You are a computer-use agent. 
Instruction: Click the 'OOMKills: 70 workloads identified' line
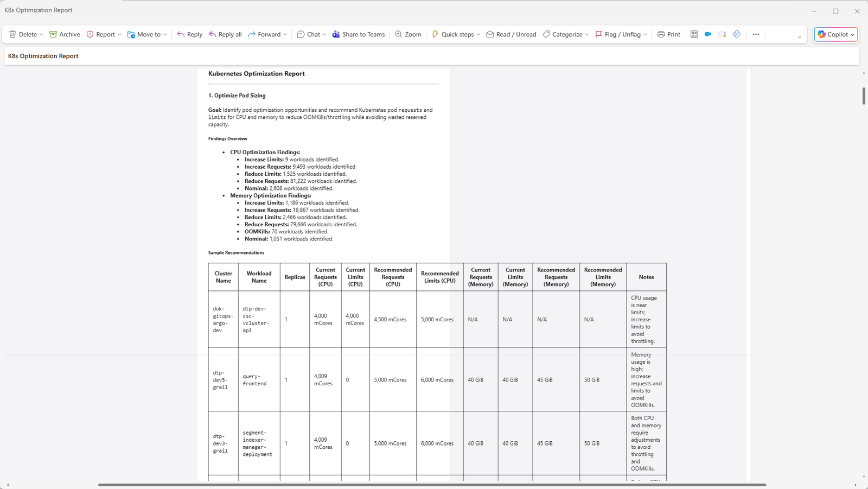coord(286,232)
